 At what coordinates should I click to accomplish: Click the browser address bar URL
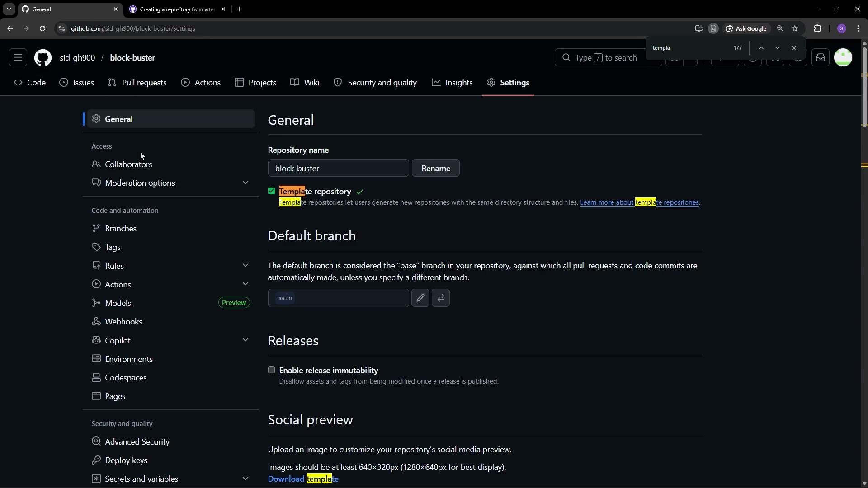133,28
